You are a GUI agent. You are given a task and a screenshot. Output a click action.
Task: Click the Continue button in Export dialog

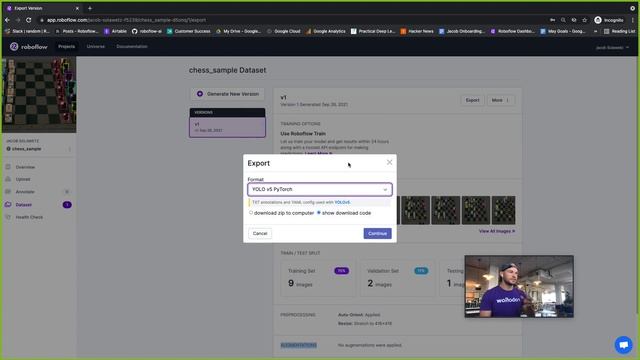point(377,233)
